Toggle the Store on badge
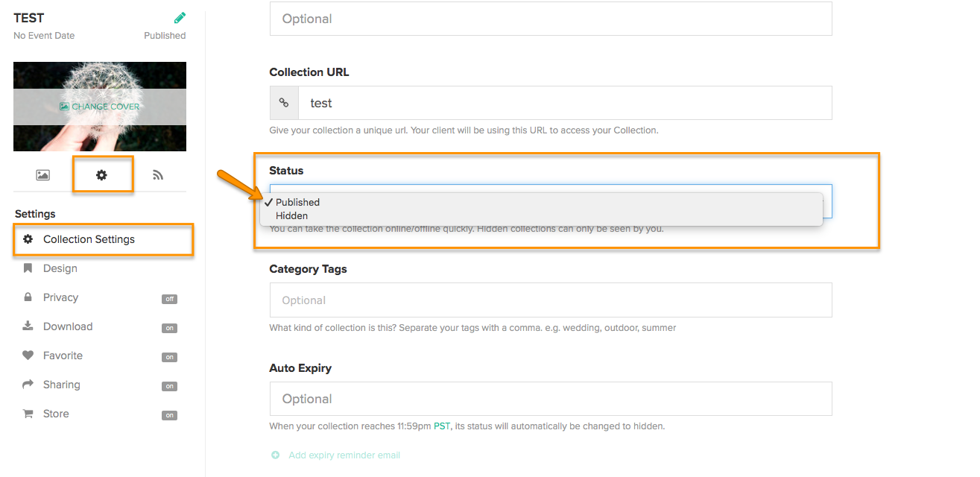The width and height of the screenshot is (980, 477). [x=170, y=415]
